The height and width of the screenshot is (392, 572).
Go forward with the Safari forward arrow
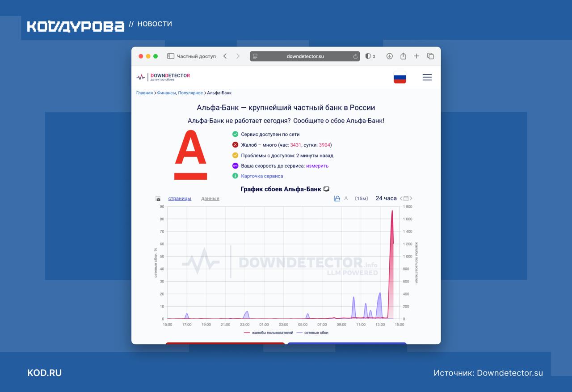pyautogui.click(x=238, y=56)
